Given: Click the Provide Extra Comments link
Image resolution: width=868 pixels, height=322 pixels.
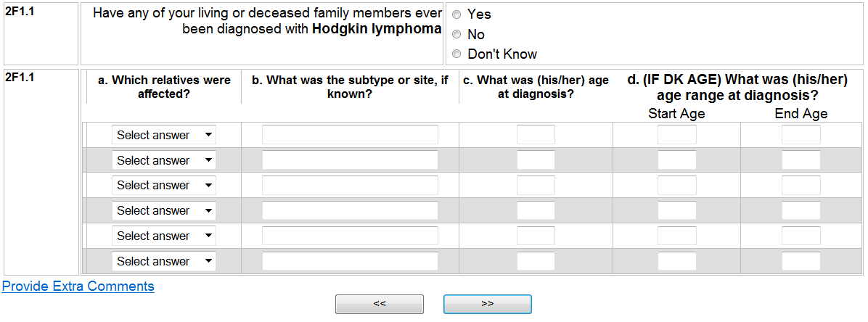Looking at the screenshot, I should pyautogui.click(x=78, y=286).
